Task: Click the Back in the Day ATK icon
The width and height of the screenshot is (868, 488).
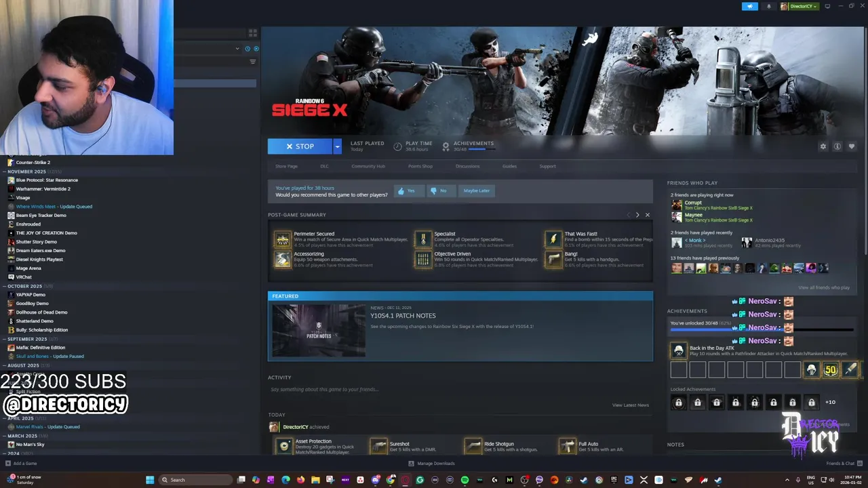Action: point(678,350)
